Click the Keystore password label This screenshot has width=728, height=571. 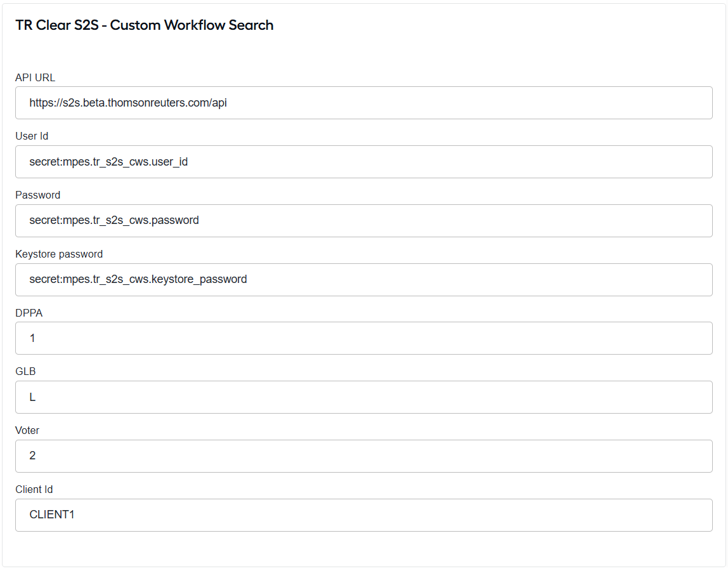coord(59,254)
